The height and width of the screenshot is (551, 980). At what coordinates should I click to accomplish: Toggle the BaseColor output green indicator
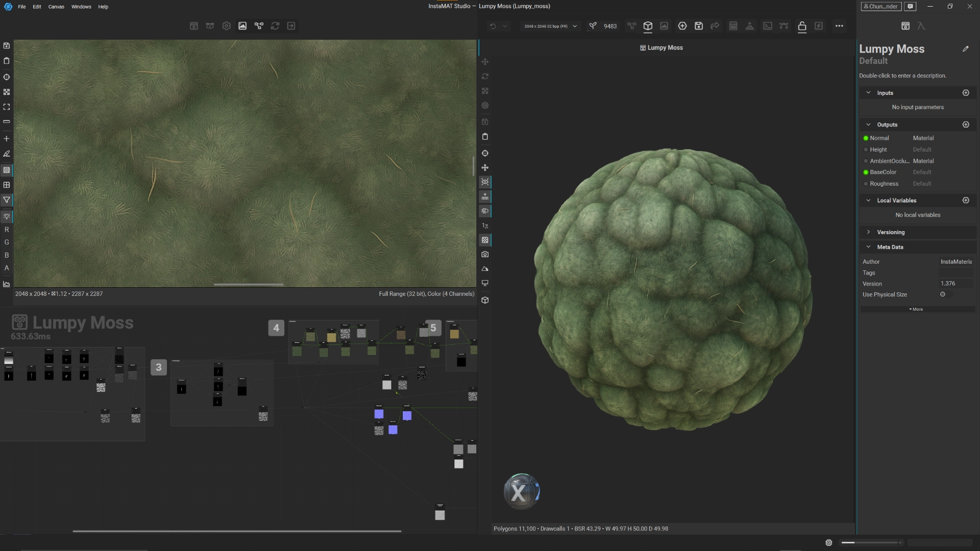click(x=866, y=172)
